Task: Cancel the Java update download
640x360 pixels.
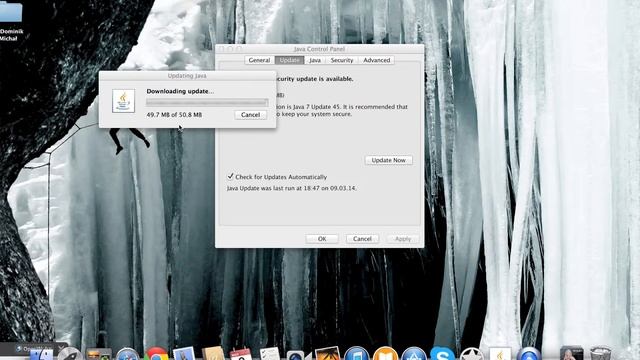Action: [x=251, y=115]
